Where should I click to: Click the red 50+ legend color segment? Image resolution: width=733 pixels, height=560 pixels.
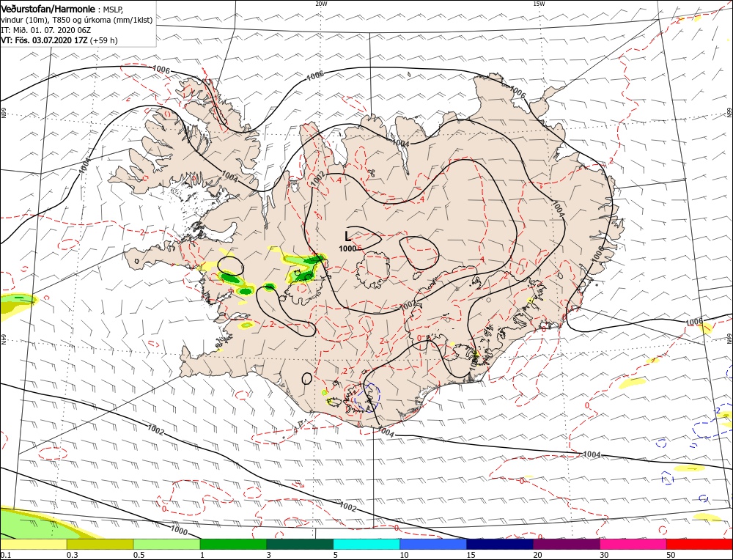[700, 544]
